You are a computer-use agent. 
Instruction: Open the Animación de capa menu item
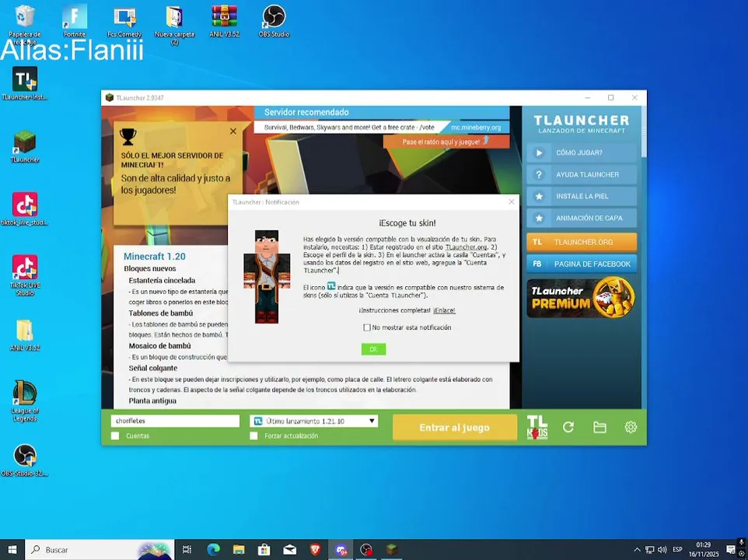click(582, 218)
